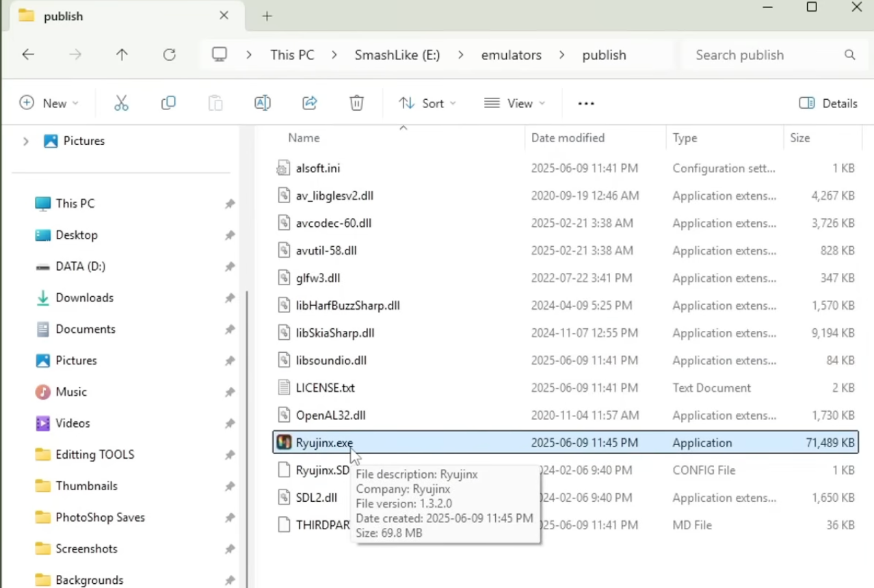Viewport: 874px width, 588px height.
Task: Click the PC monitor icon in address bar
Action: pos(220,55)
